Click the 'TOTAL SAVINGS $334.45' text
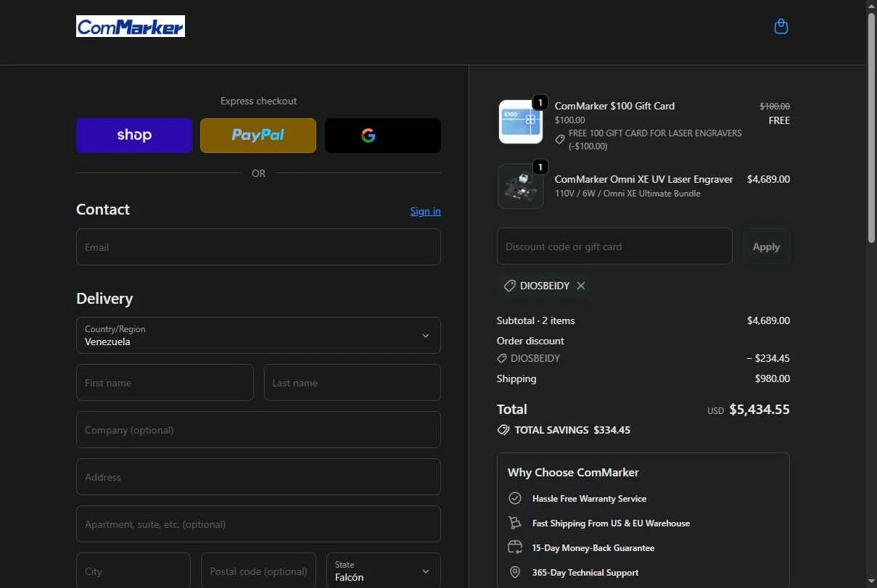 pyautogui.click(x=572, y=430)
